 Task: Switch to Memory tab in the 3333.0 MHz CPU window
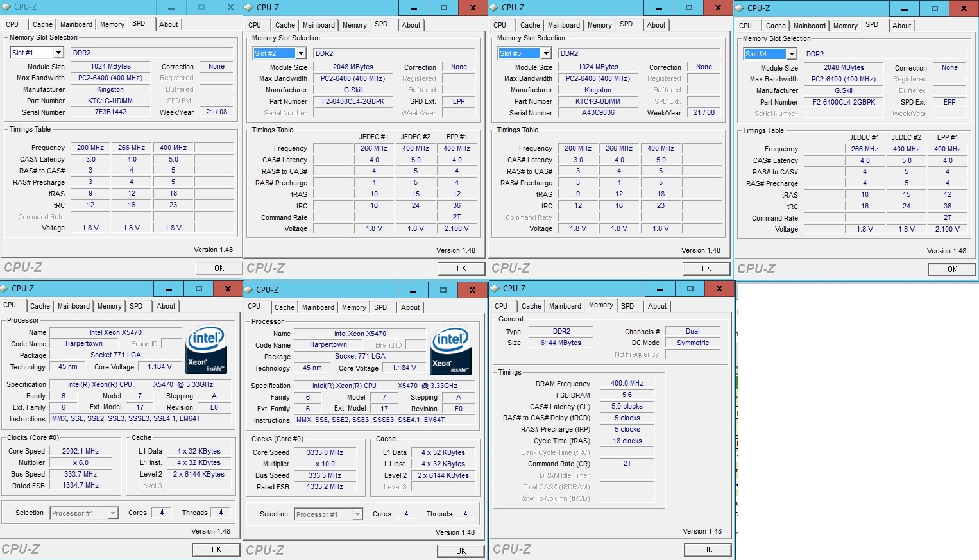(354, 307)
